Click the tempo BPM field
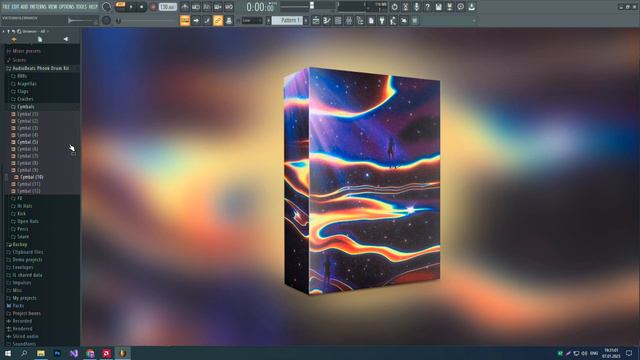 pos(167,7)
